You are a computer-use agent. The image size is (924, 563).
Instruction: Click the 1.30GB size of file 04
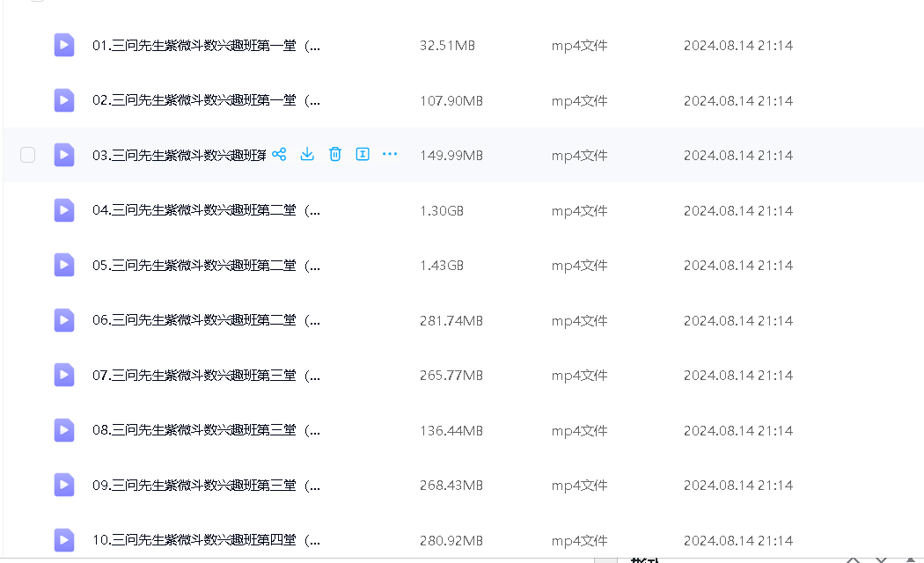pos(442,211)
